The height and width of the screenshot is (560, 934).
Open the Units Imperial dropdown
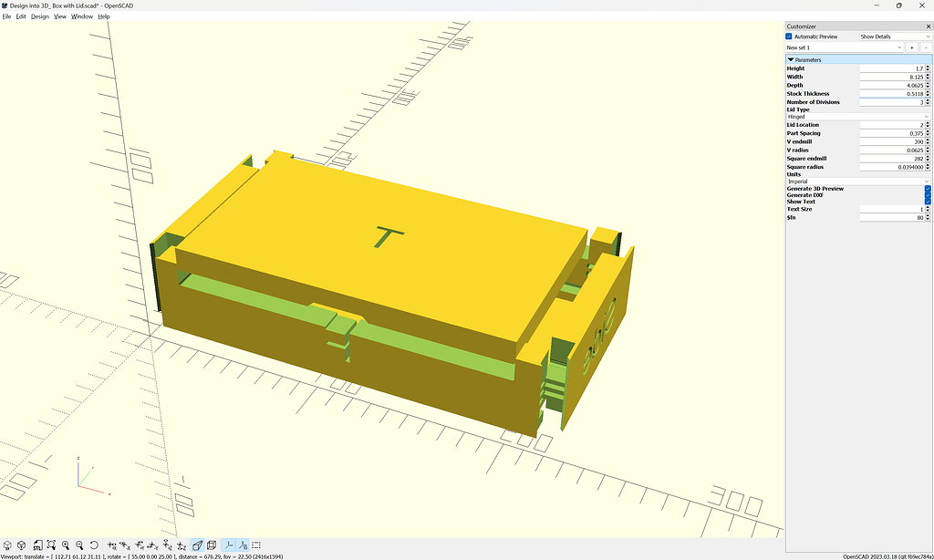click(x=857, y=181)
